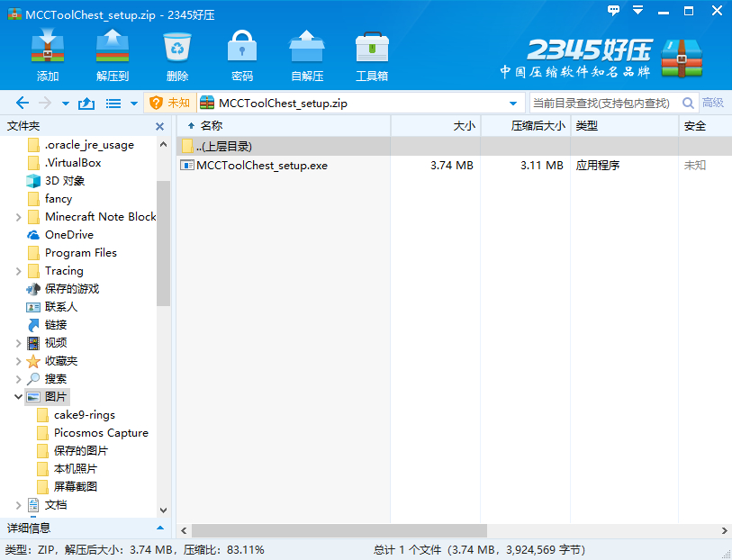
Task: Expand the 收藏夹 favorites node
Action: tap(18, 361)
